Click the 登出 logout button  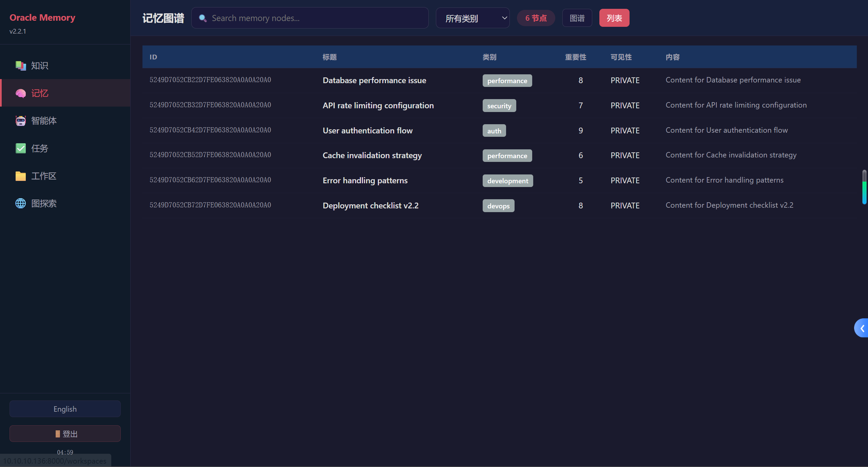pyautogui.click(x=65, y=434)
